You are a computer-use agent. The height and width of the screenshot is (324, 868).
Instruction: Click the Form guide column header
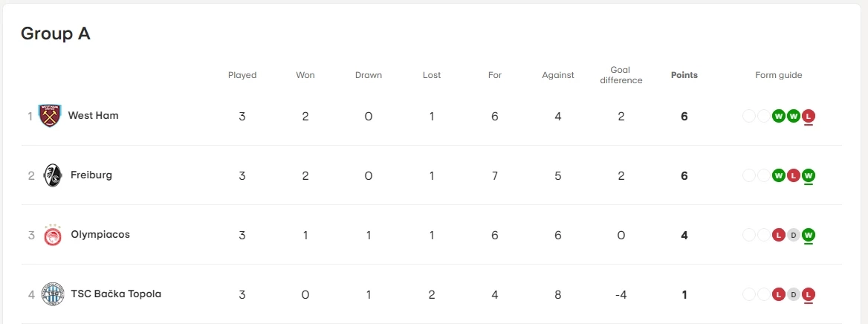pos(779,75)
